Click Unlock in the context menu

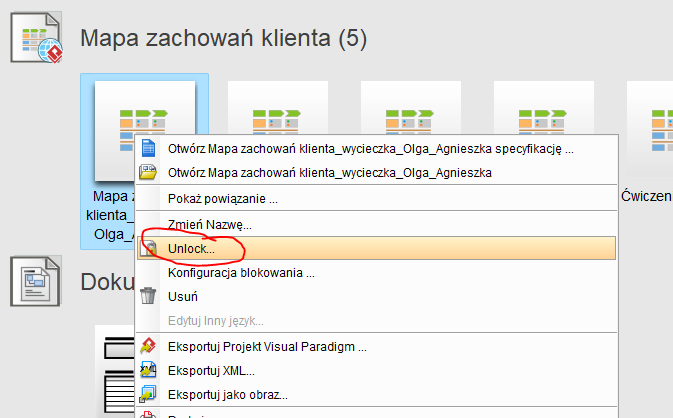coord(376,248)
